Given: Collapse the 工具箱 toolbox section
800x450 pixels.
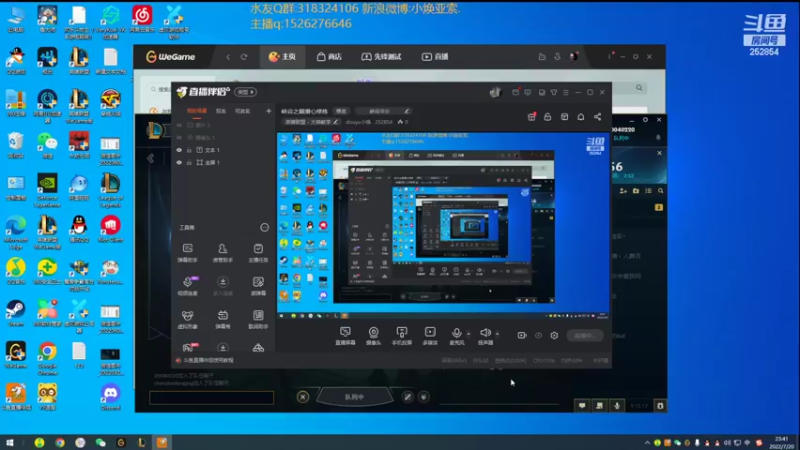Looking at the screenshot, I should click(264, 228).
